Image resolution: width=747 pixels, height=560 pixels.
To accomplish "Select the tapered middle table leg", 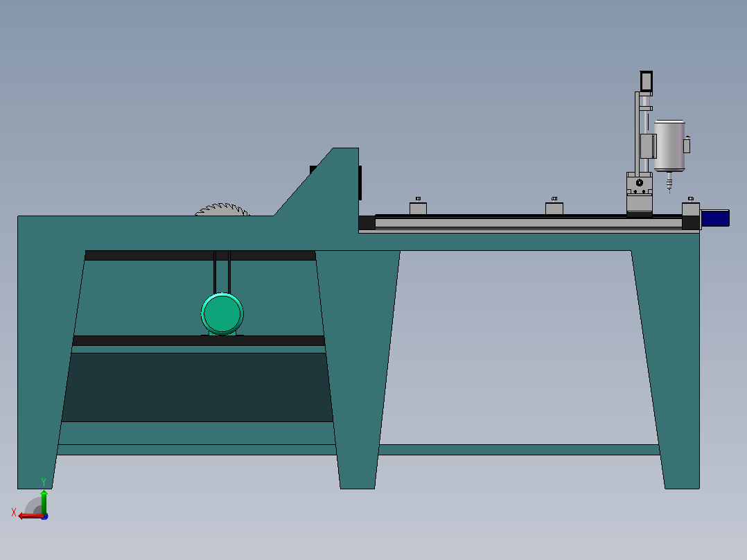I will pos(358,369).
